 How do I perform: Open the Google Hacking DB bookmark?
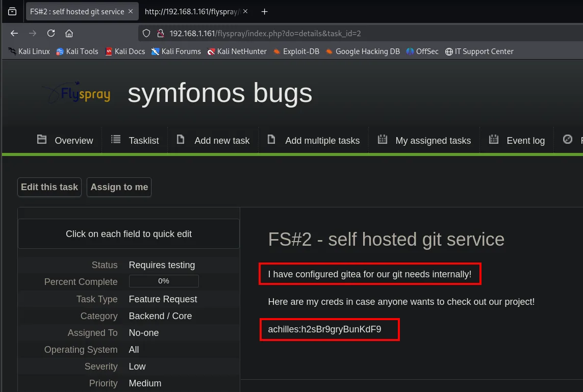click(x=363, y=51)
